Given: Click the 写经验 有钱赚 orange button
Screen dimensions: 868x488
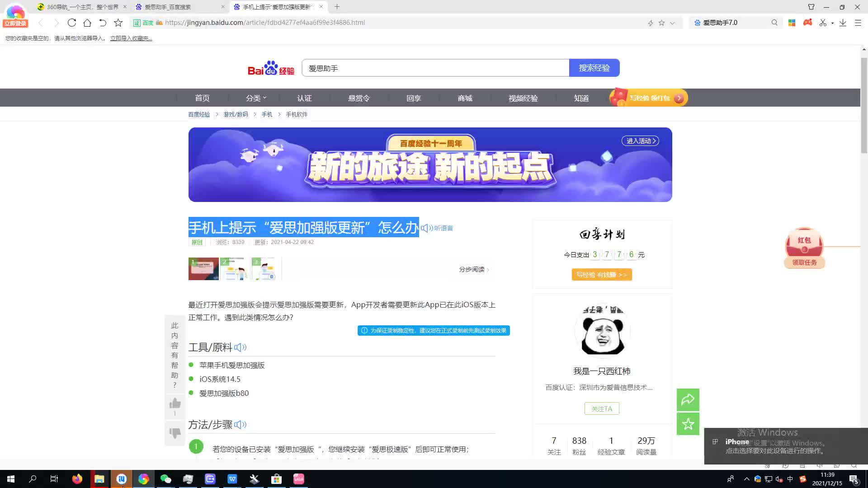Looking at the screenshot, I should pyautogui.click(x=602, y=275).
